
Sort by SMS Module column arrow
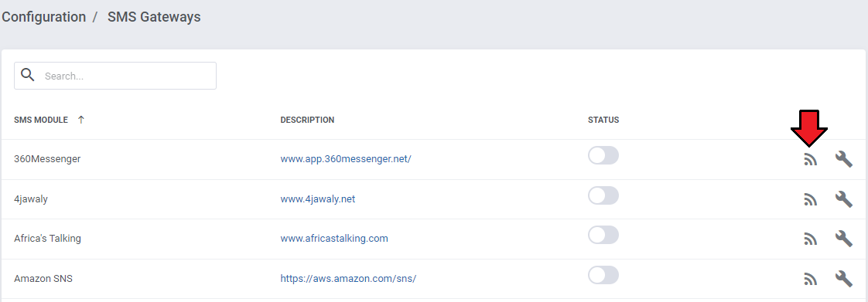80,120
